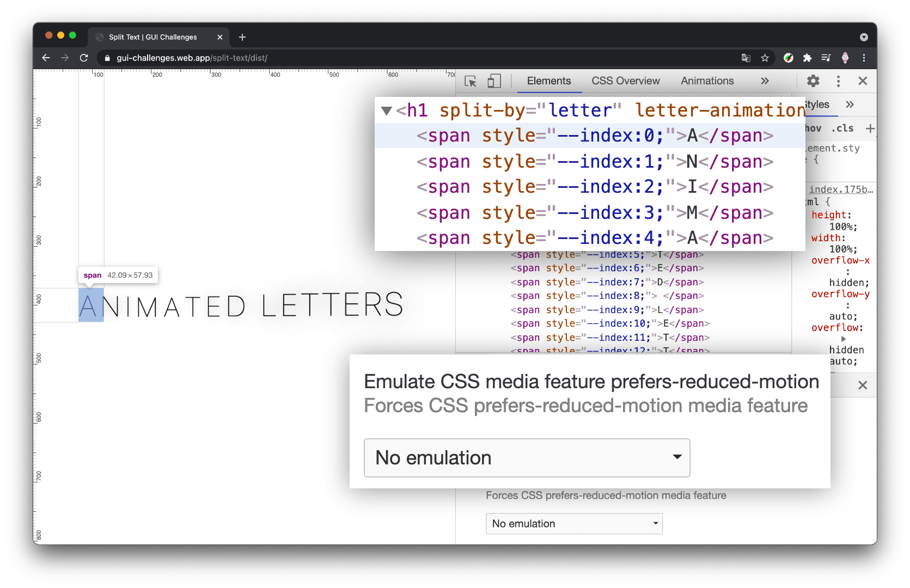Open a new browser tab
This screenshot has width=910, height=588.
(242, 37)
